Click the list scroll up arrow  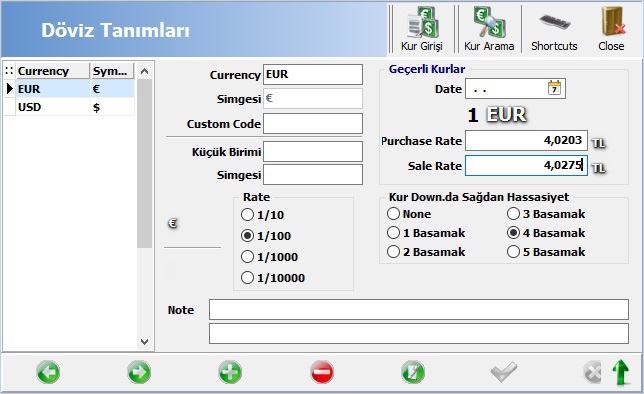click(144, 71)
